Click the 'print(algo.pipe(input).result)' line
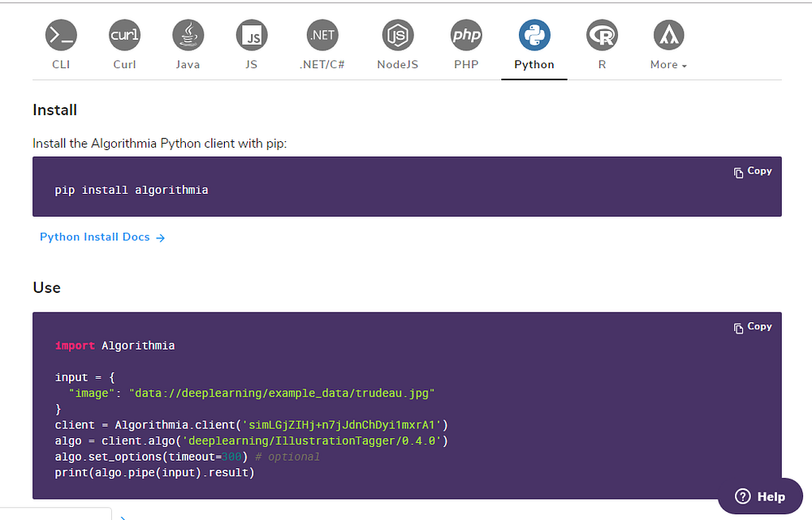Screen dimensions: 812x520 (x=155, y=473)
